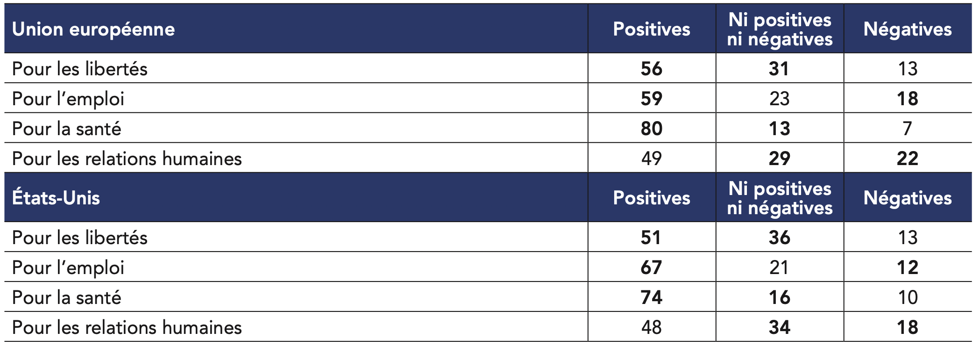Click the 'États-Unis' section header
Viewport: 980px width, 347px height.
point(56,198)
